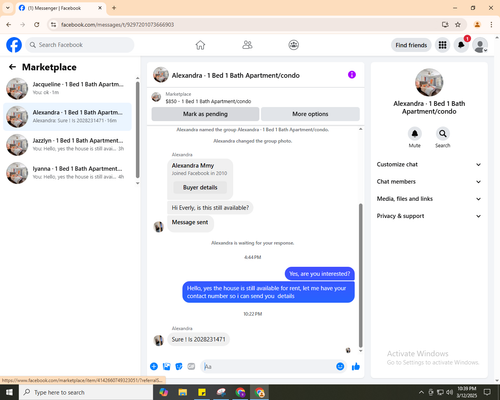Open Windows notification center icon
The height and width of the screenshot is (400, 500).
click(487, 392)
